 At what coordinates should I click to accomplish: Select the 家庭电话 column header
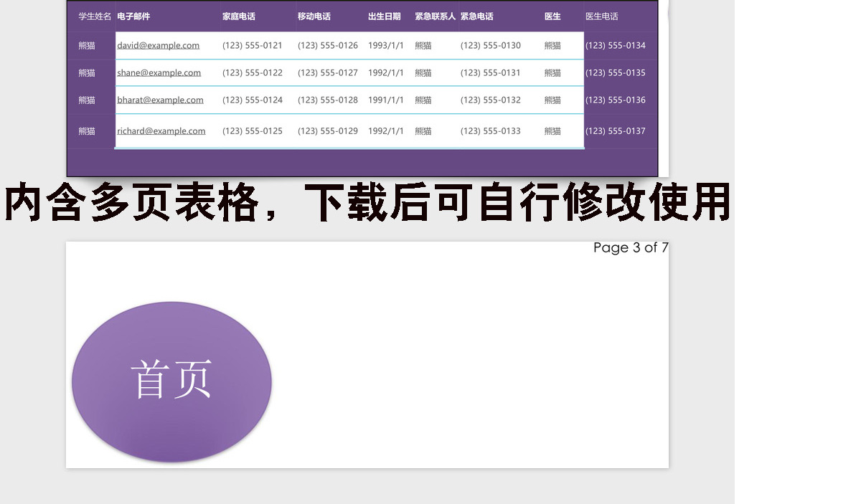coord(239,16)
